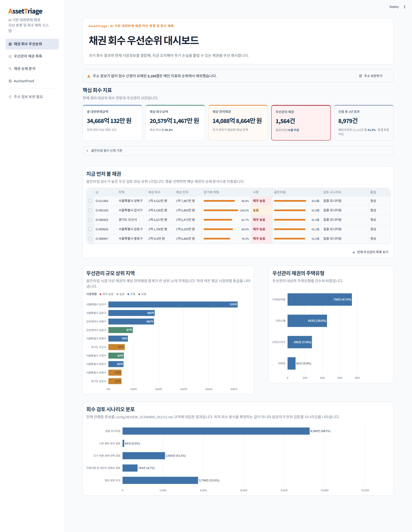Click the 우선관리 채권 1,564건 card

point(301,123)
